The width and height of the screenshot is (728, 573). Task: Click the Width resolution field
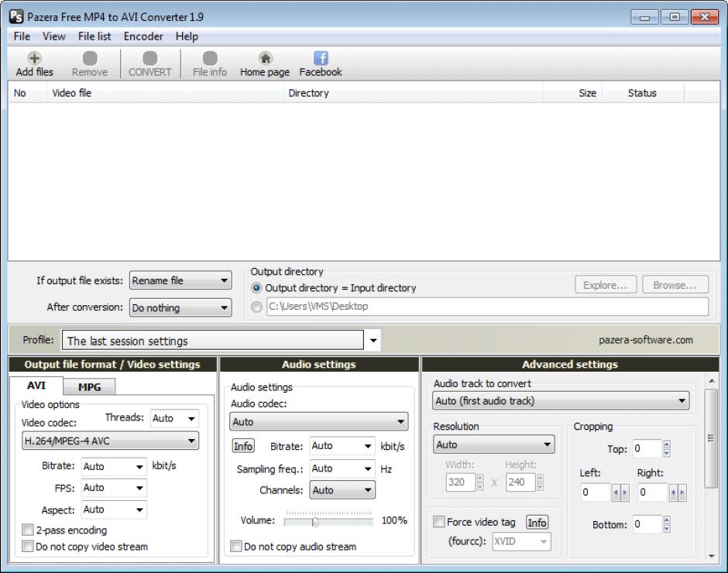point(461,482)
